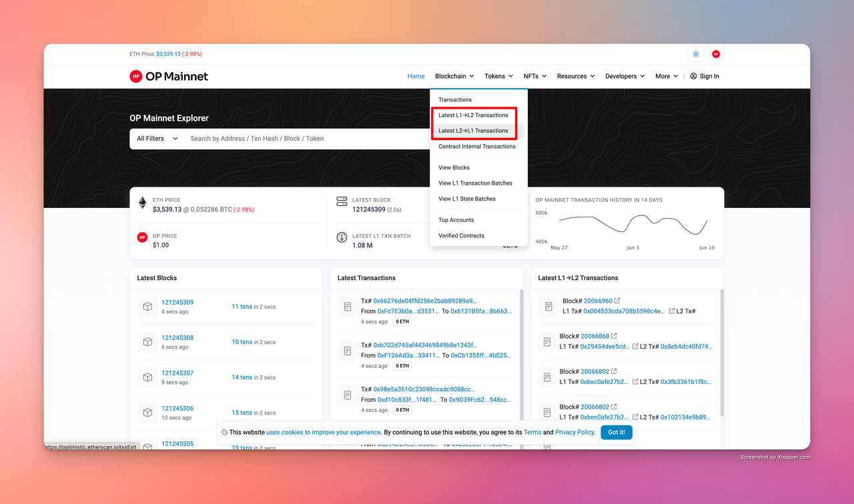Viewport: 854px width, 504px height.
Task: Click the cube icon beside block 121245309
Action: tap(147, 307)
